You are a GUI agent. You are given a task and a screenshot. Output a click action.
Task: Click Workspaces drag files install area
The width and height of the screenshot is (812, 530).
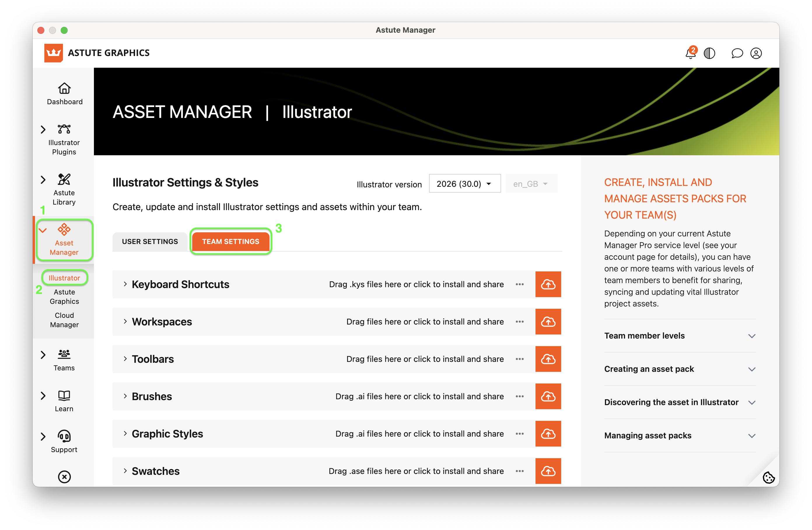[425, 322]
